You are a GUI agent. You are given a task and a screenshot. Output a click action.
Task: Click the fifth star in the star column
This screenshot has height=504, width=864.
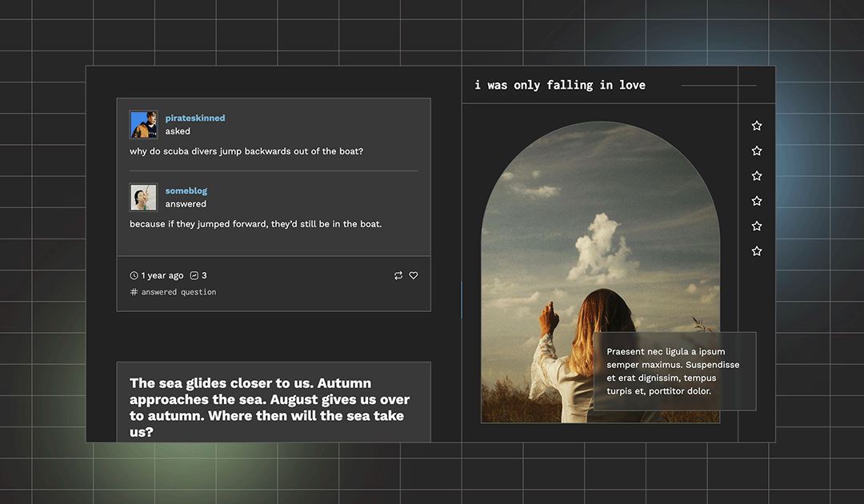pos(757,226)
